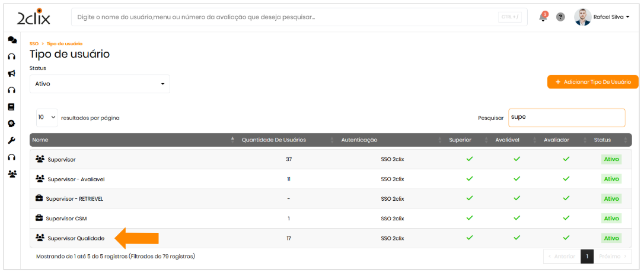
Task: Expand the results per page selector
Action: click(x=47, y=118)
